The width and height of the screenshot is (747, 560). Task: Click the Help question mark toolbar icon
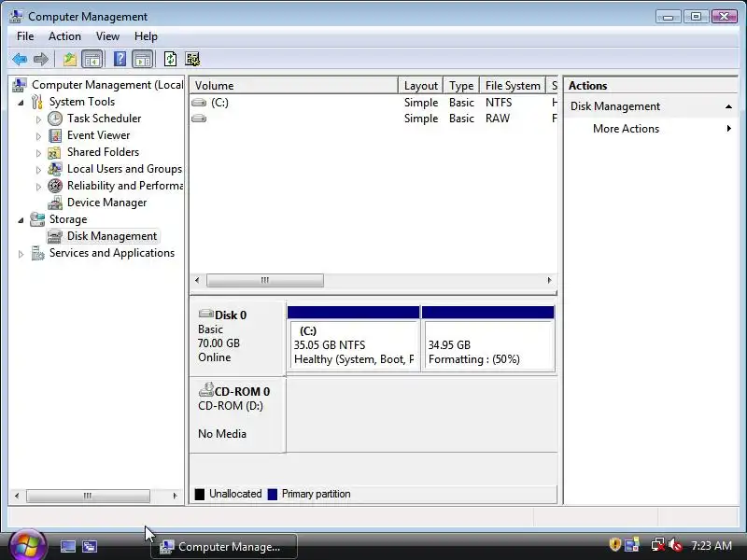click(120, 60)
